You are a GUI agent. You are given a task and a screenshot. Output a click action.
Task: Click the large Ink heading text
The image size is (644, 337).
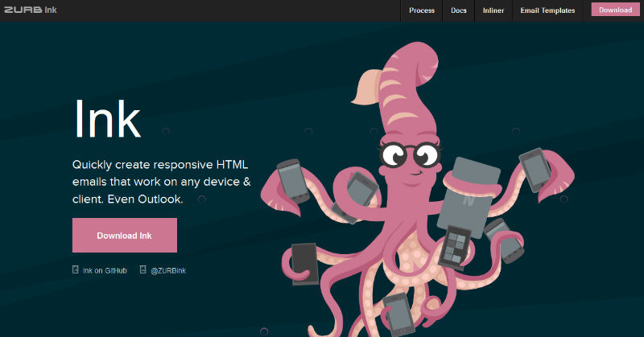click(x=107, y=119)
